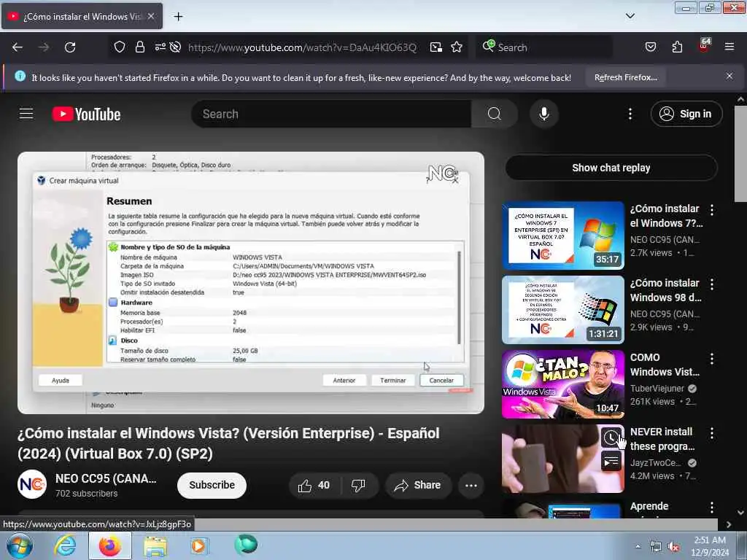Go to YouTube home via the logo
Screen dimensions: 747x560
tap(86, 114)
